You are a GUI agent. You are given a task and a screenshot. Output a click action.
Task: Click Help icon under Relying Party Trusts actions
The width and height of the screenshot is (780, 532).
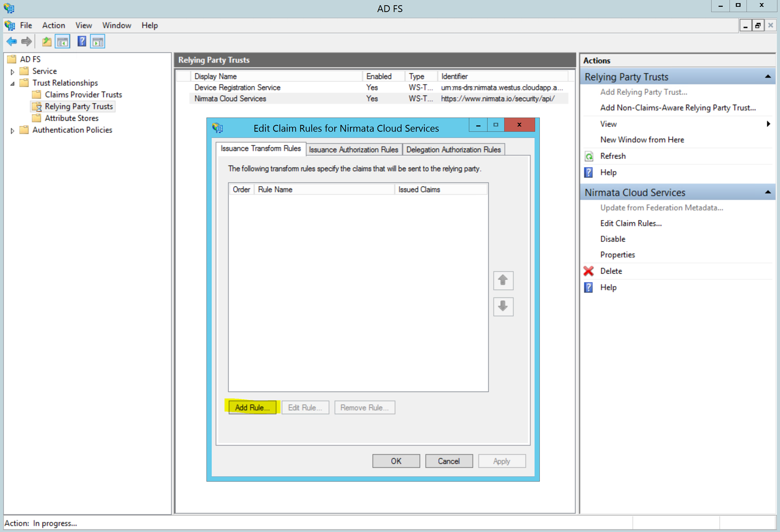[x=589, y=172]
